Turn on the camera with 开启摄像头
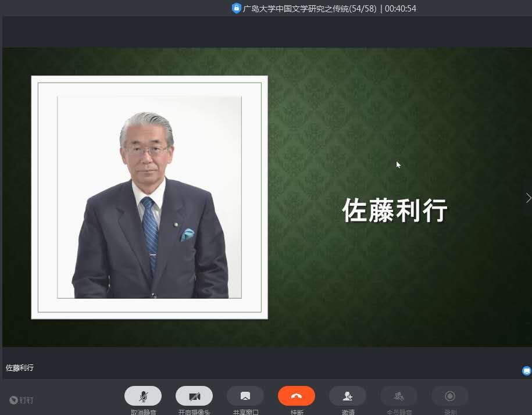 (194, 396)
